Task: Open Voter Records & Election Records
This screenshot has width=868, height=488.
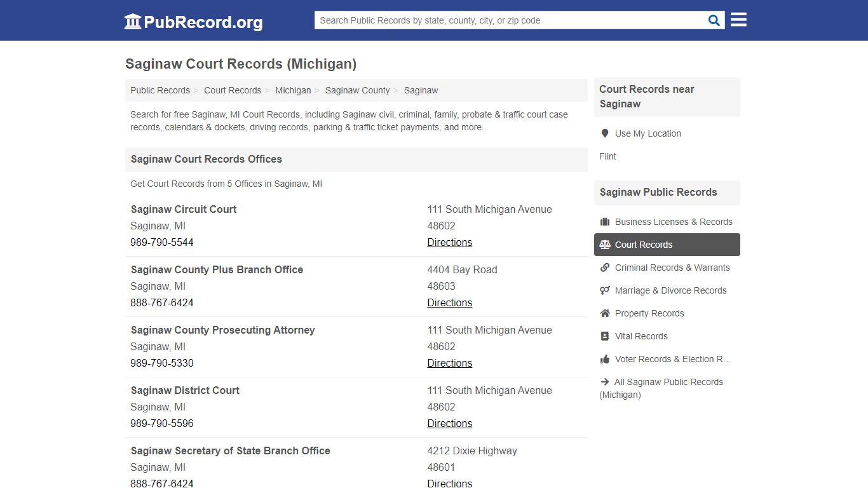Action: [x=673, y=359]
